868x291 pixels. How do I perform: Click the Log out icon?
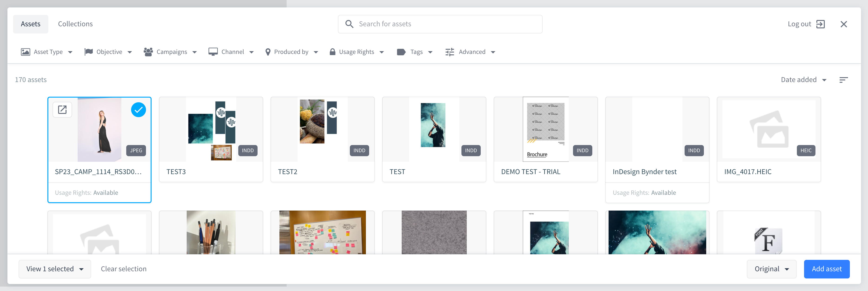(x=820, y=24)
